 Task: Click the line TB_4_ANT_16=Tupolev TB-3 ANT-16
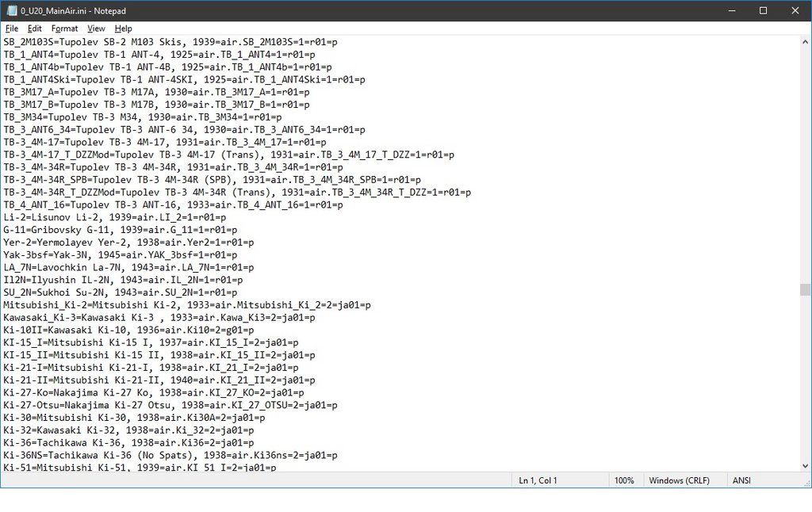click(x=173, y=204)
